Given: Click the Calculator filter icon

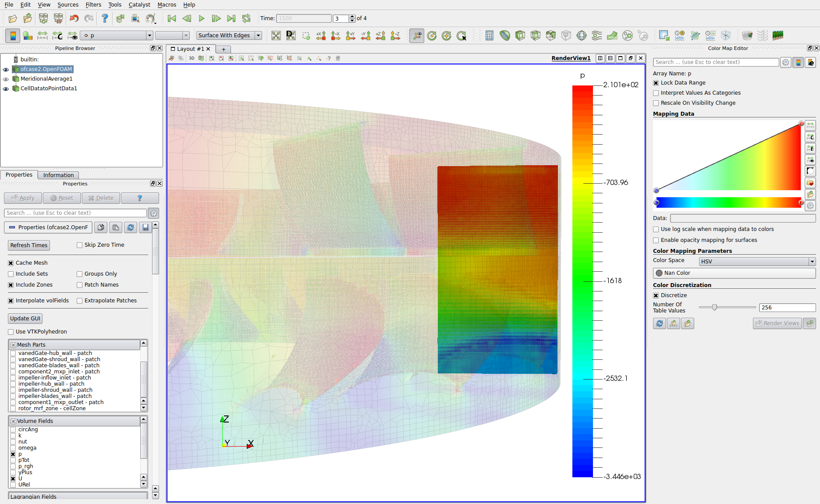Looking at the screenshot, I should 490,35.
